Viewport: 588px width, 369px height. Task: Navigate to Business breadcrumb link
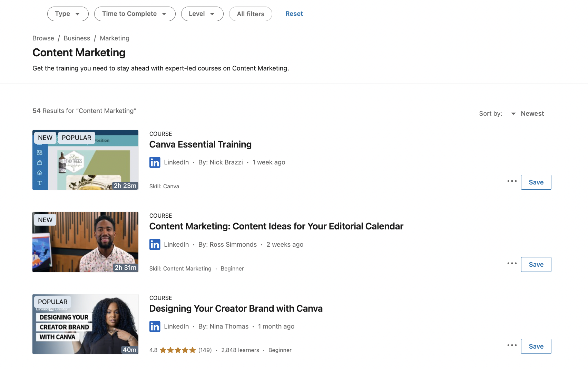77,38
